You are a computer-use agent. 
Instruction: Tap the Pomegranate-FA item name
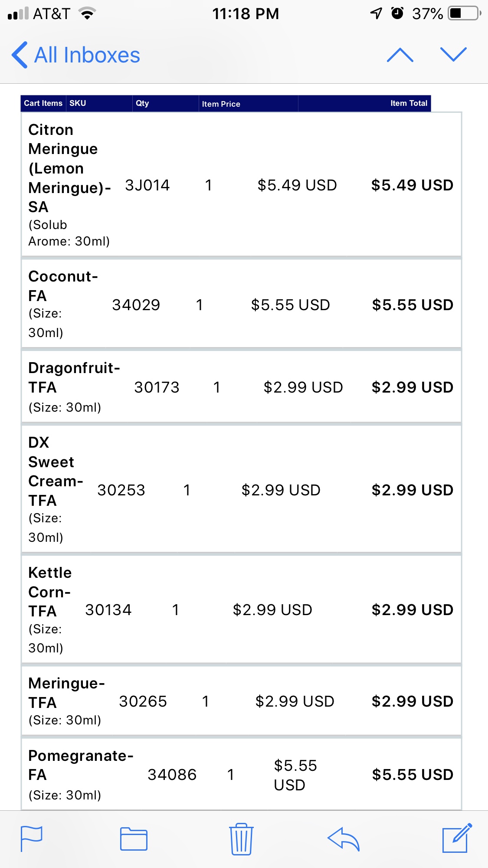80,765
